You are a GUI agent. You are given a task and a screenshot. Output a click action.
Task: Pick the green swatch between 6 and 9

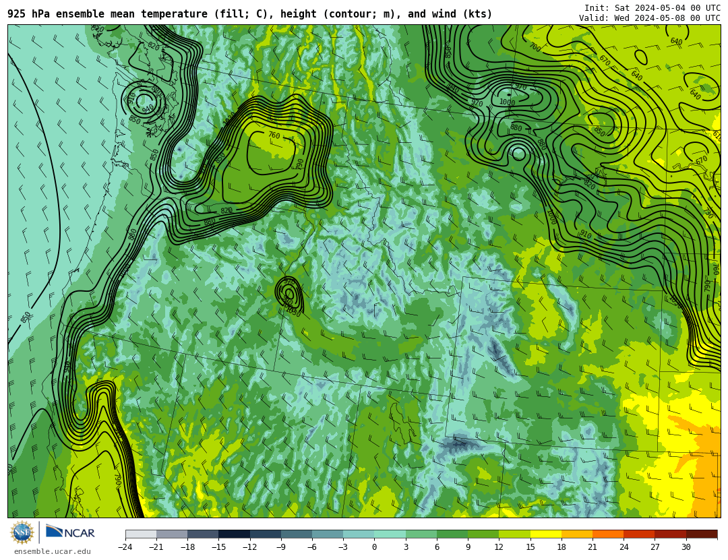point(452,534)
